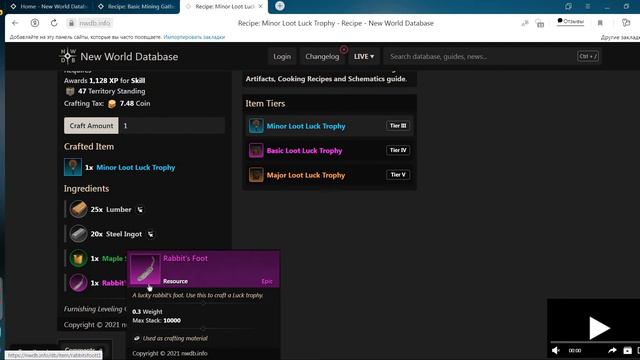This screenshot has height=360, width=640.
Task: Open the browser hamburger menu
Action: (588, 6)
